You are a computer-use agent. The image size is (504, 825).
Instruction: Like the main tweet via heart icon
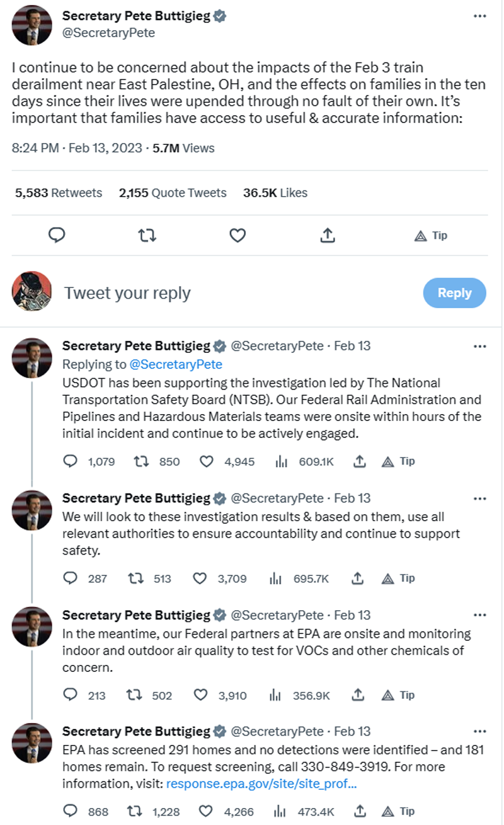[237, 236]
